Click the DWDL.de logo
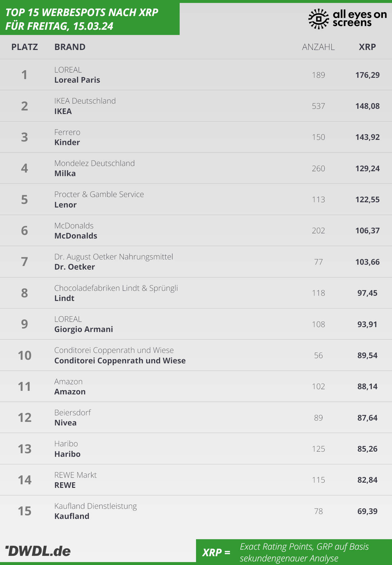Screen dimensions: 392x565 point(38,551)
